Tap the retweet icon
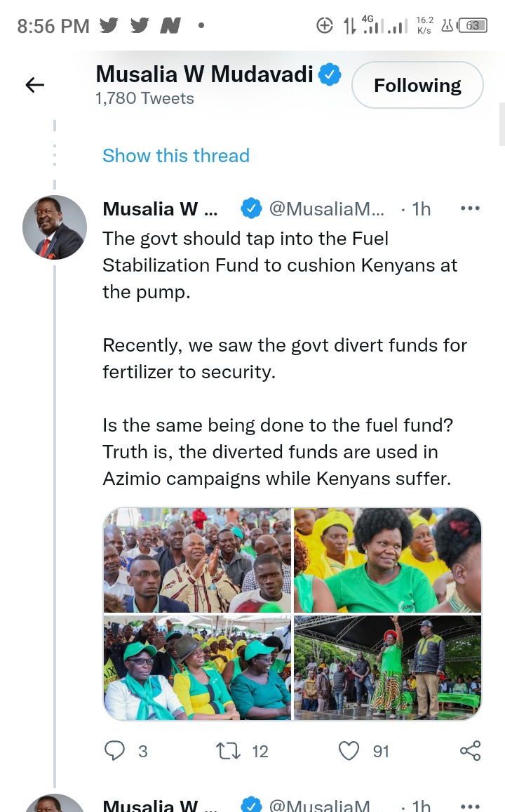The image size is (505, 812). (229, 751)
